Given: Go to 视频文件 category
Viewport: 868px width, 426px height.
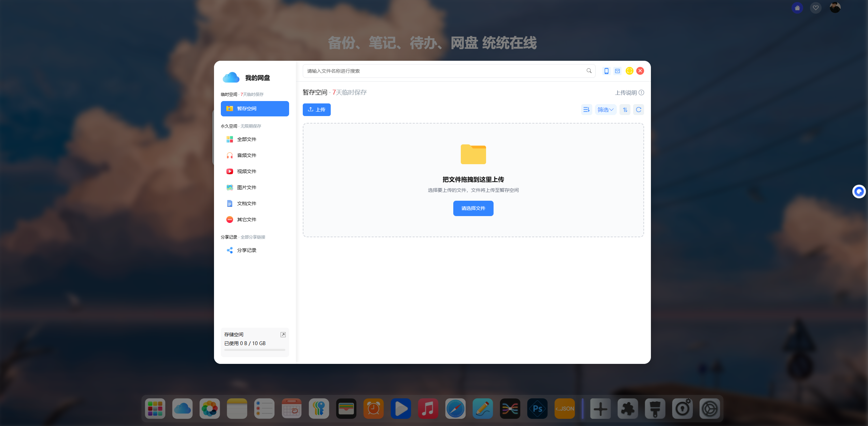Looking at the screenshot, I should tap(246, 171).
